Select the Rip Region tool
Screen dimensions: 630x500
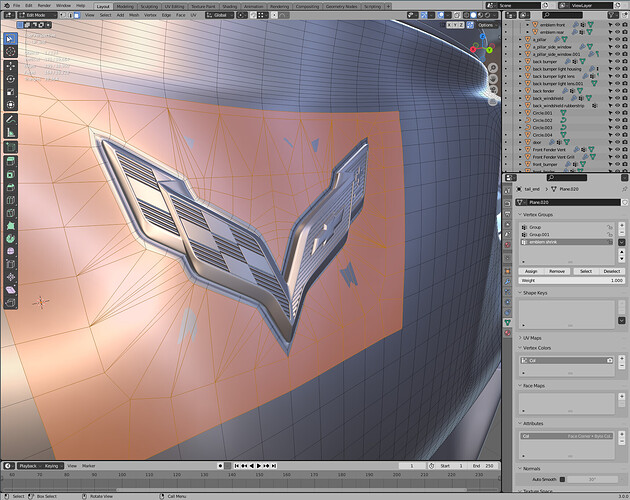[10, 303]
